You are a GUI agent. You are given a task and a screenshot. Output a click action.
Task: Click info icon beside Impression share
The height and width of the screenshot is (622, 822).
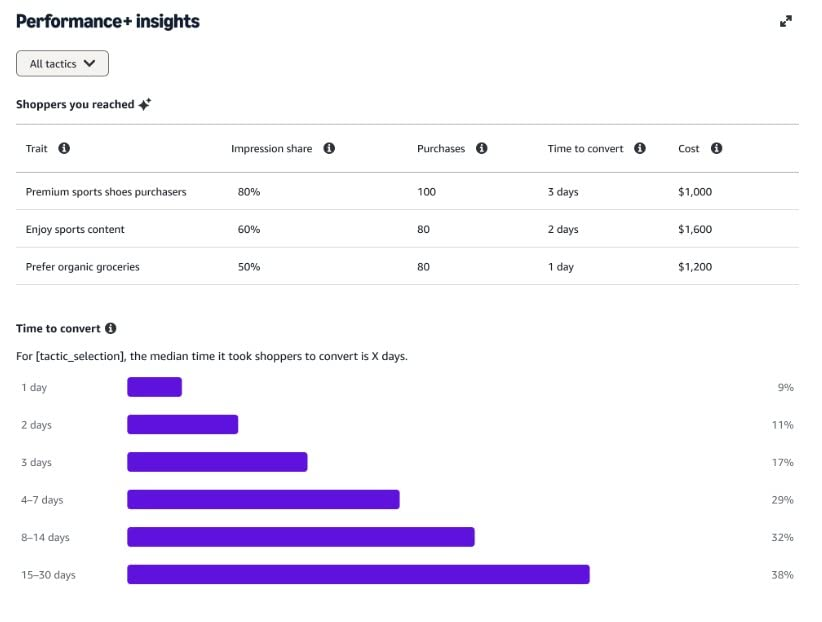tap(329, 149)
